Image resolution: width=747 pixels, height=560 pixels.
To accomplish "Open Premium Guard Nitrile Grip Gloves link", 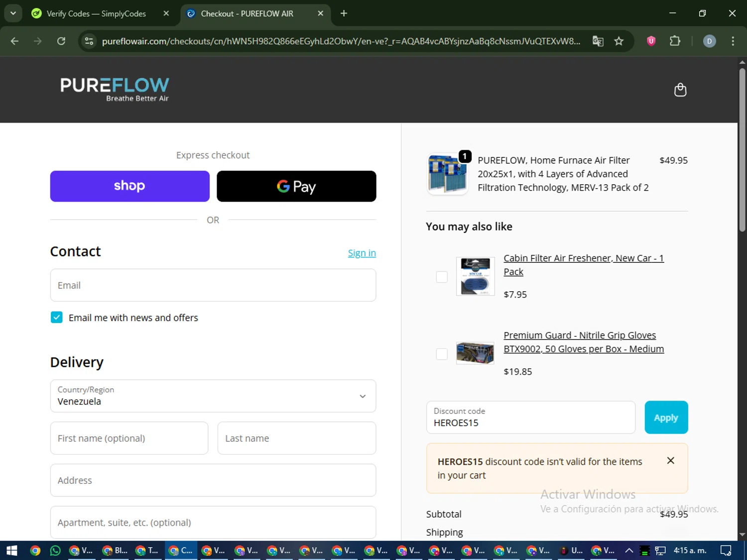I will click(584, 342).
